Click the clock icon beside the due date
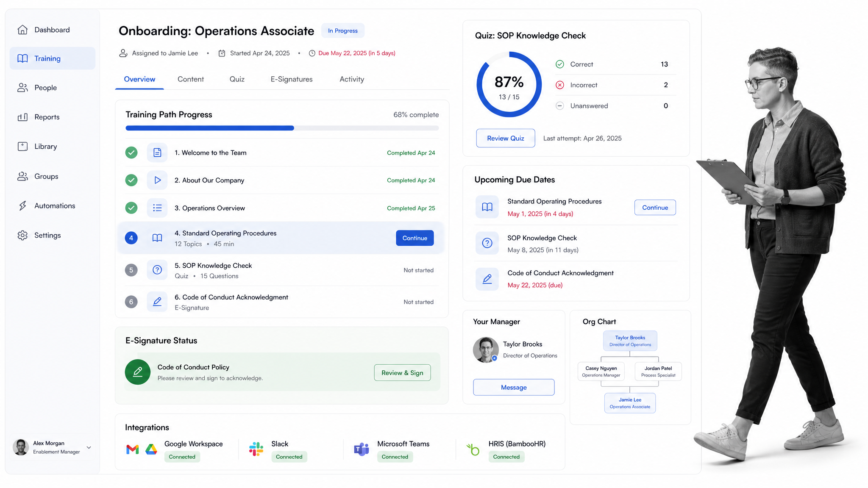The width and height of the screenshot is (868, 488). click(x=312, y=53)
